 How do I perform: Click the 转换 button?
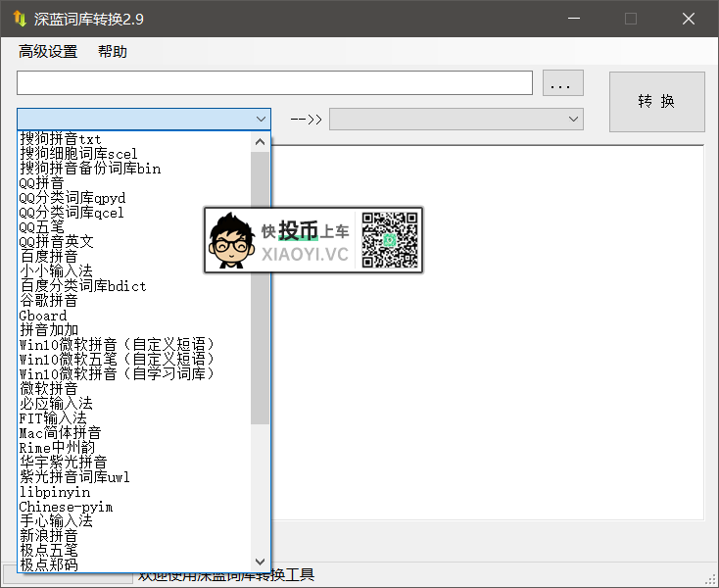pos(656,102)
